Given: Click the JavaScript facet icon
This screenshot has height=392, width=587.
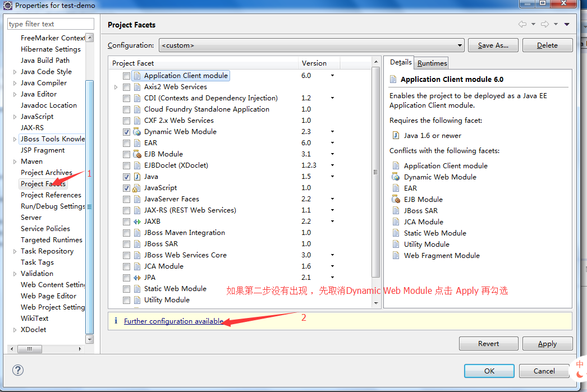Looking at the screenshot, I should tap(137, 188).
